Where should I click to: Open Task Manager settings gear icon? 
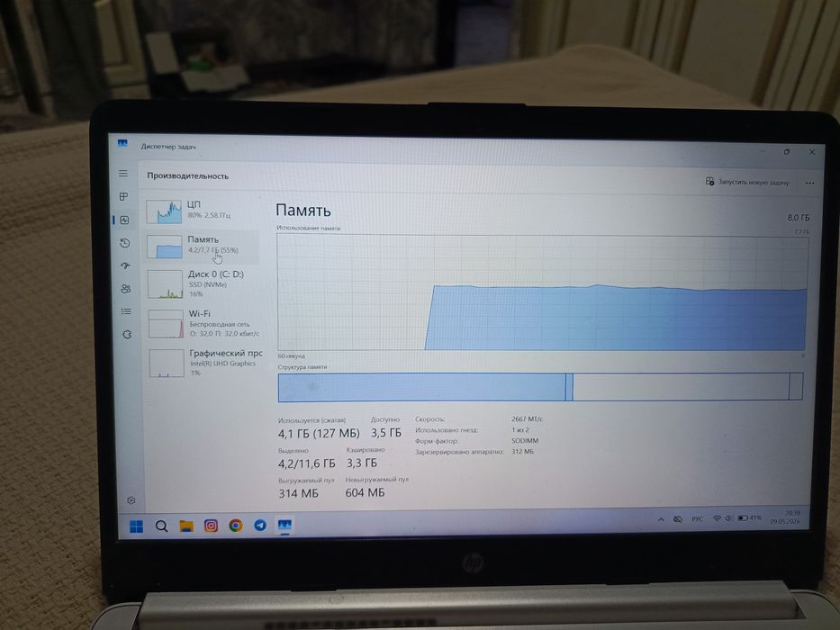(x=131, y=500)
